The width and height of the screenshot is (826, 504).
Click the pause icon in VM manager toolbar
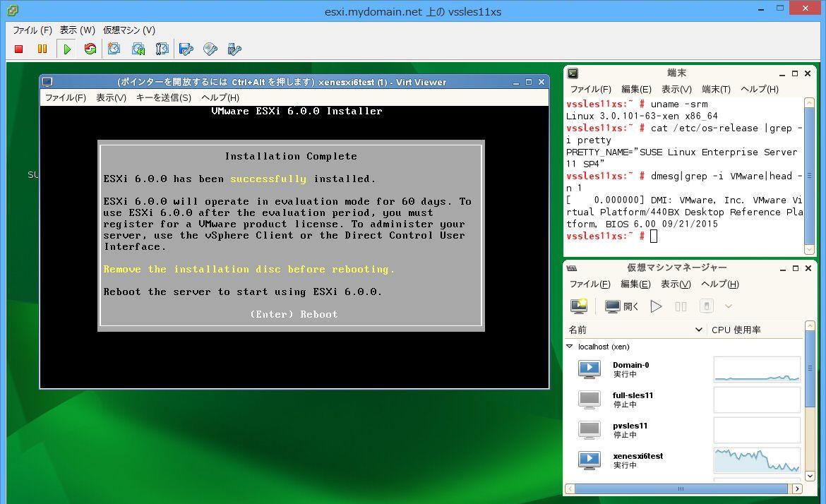[x=681, y=306]
